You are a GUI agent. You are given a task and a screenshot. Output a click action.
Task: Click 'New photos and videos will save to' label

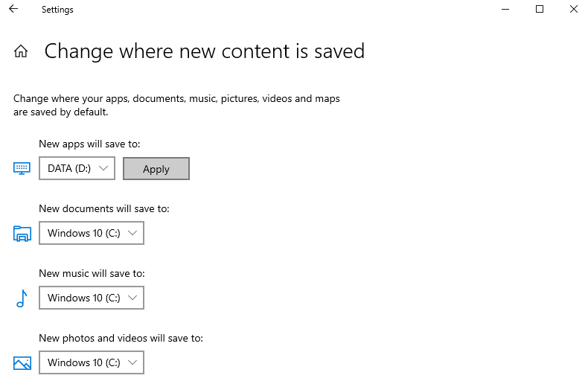coord(121,338)
